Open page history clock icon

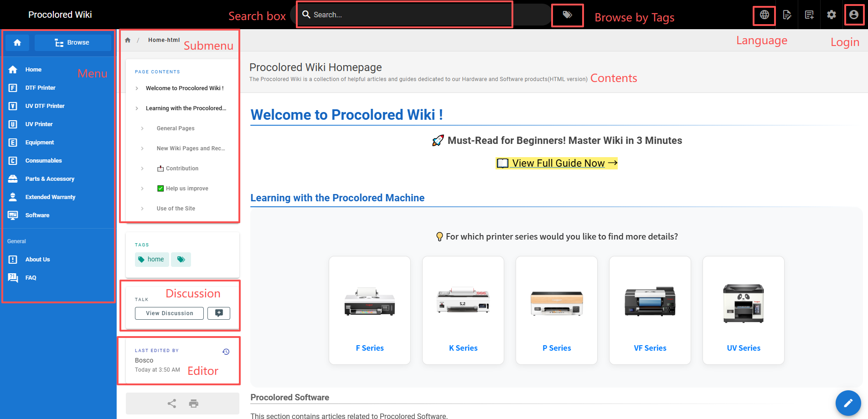pyautogui.click(x=226, y=352)
